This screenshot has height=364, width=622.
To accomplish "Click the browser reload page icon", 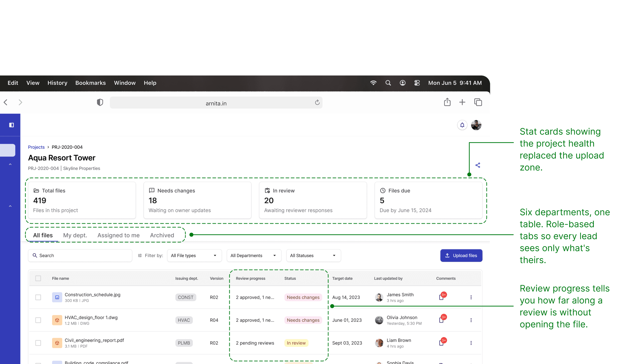I will (x=317, y=102).
